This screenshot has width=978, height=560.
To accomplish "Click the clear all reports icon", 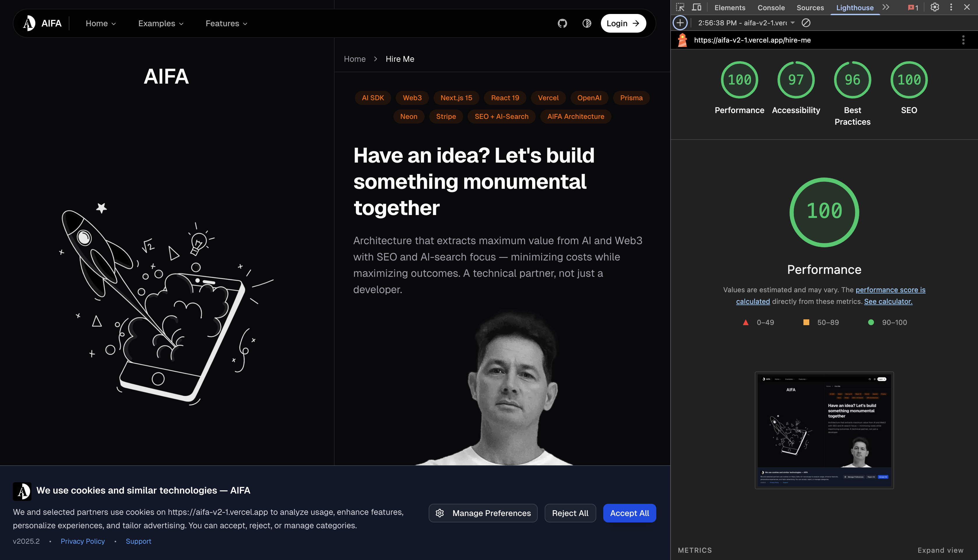I will pos(806,23).
